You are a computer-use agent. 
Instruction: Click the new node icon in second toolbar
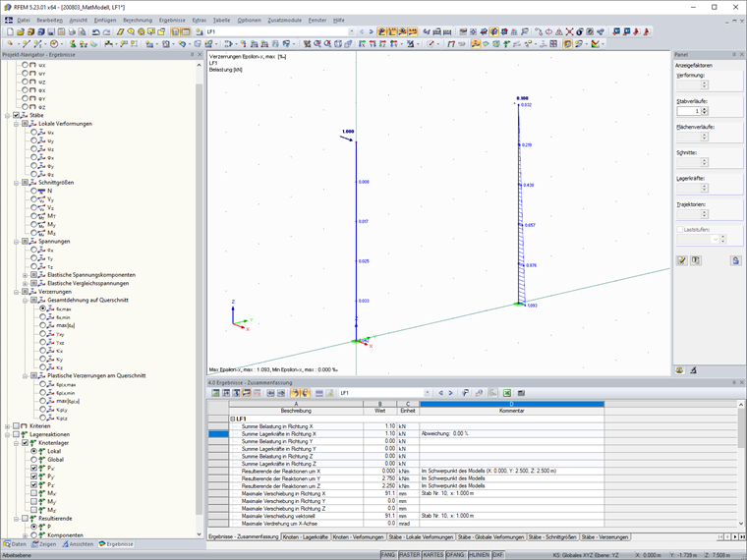pyautogui.click(x=10, y=44)
